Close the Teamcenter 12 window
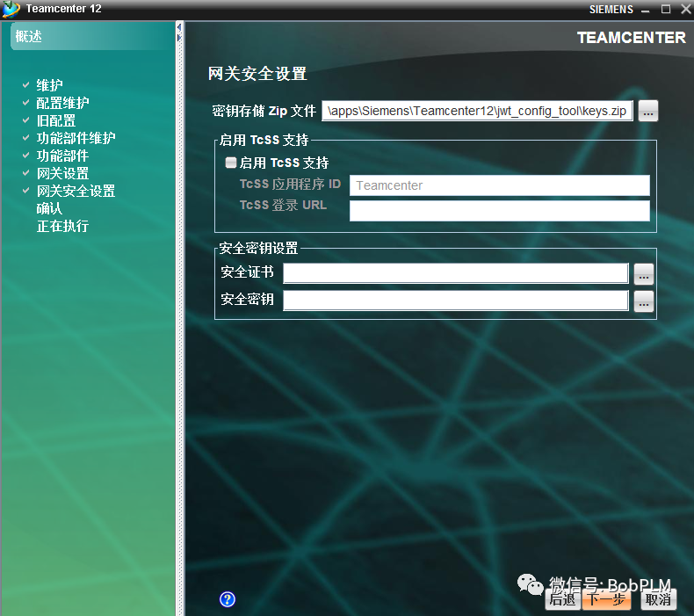 [685, 9]
